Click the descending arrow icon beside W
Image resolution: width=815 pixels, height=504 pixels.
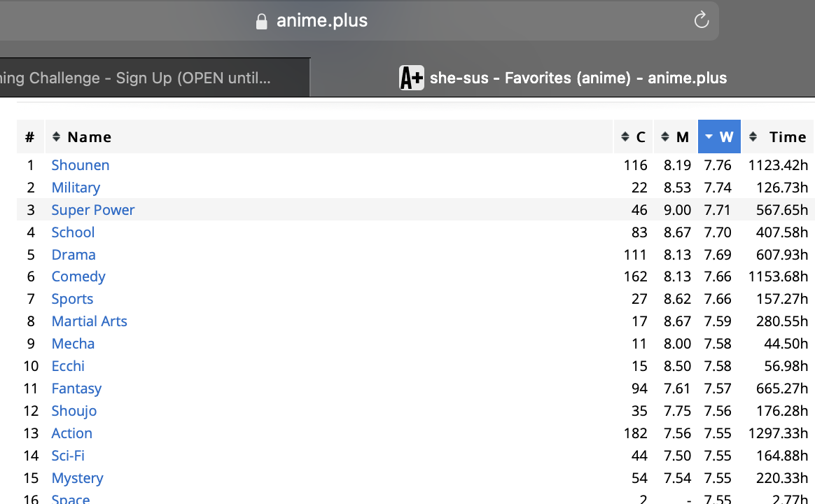click(x=709, y=136)
